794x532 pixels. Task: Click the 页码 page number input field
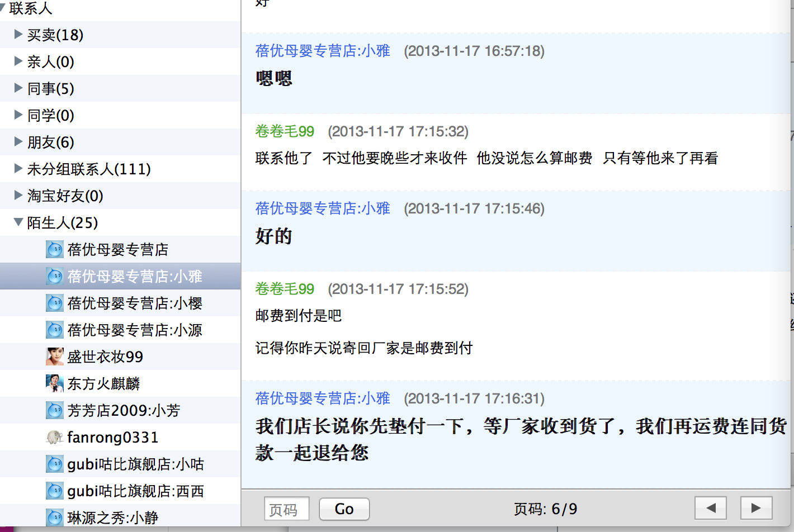(x=286, y=509)
